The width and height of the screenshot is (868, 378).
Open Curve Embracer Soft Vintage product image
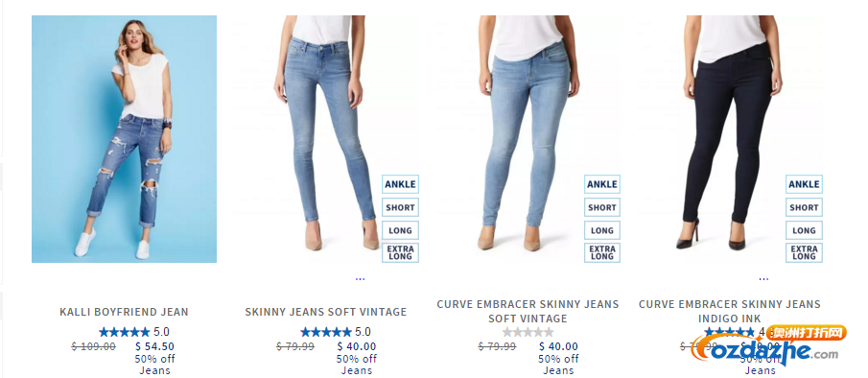click(528, 139)
